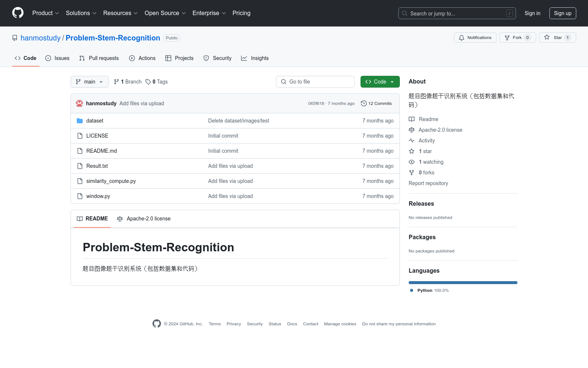The image size is (588, 368).
Task: Click the Notifications button
Action: [x=475, y=38]
